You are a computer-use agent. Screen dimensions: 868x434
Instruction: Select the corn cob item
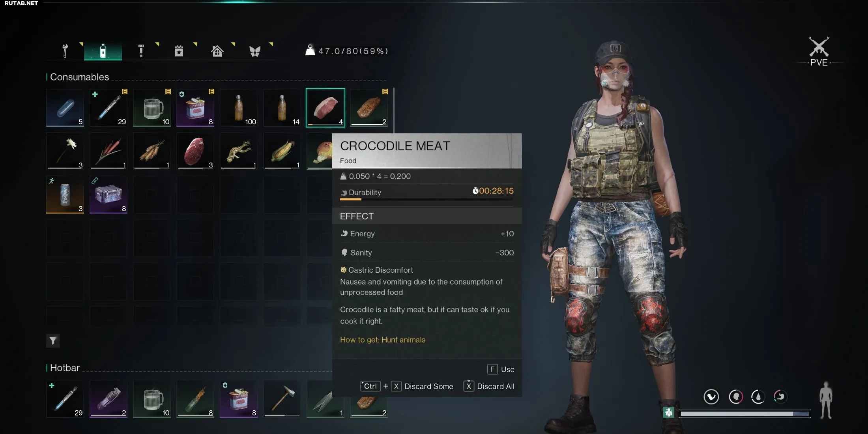282,151
